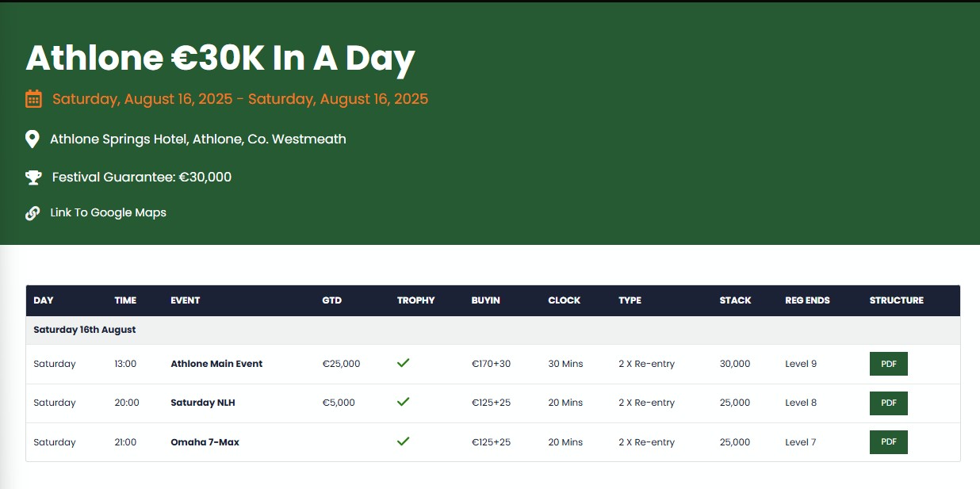The width and height of the screenshot is (980, 489).
Task: Open the Athlone Main Event structure PDF
Action: tap(889, 364)
